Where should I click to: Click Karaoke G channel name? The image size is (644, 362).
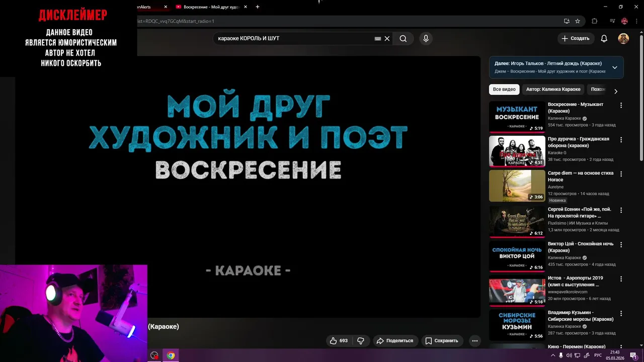coord(557,153)
